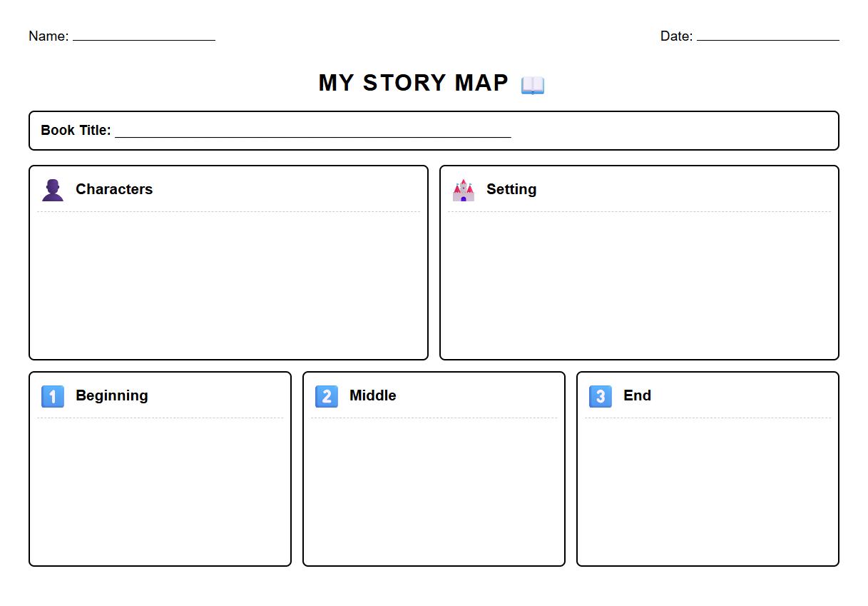
Task: Click the Setting section label
Action: (x=511, y=189)
